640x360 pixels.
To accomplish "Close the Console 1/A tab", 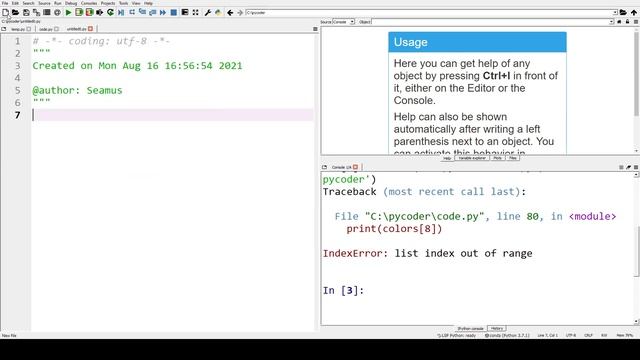I will coord(356,167).
